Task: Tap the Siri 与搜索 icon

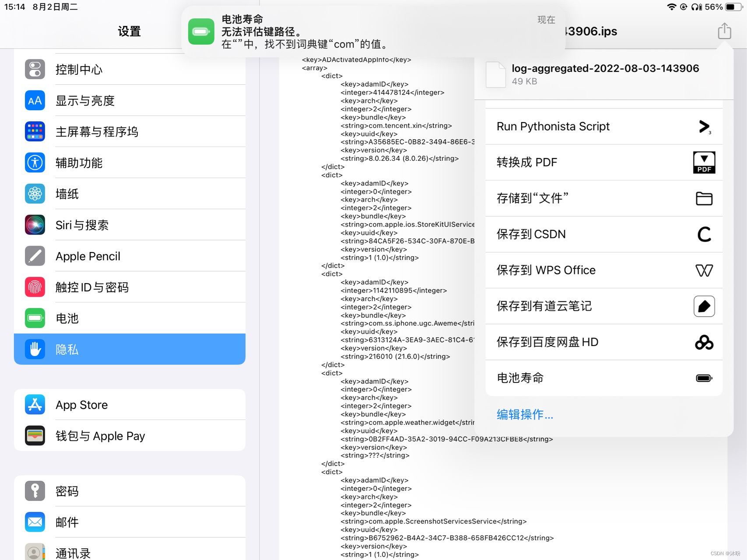Action: (35, 225)
